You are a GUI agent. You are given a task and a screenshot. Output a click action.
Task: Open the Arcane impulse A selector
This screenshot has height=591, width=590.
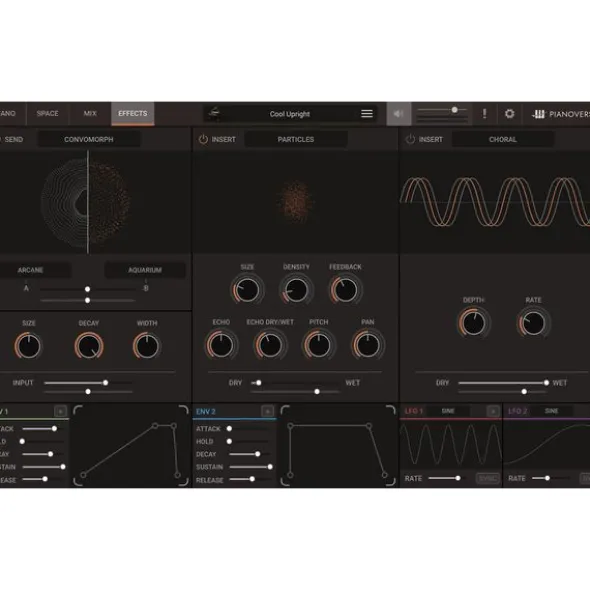[34, 270]
